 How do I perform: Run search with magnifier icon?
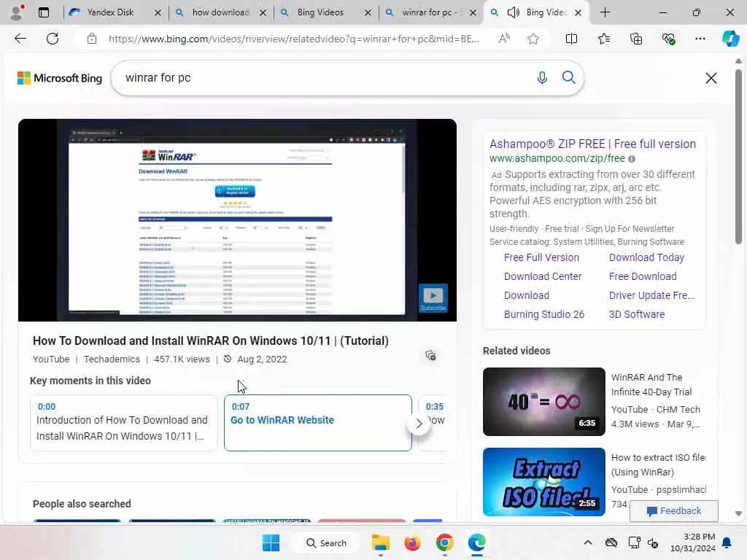tap(568, 77)
